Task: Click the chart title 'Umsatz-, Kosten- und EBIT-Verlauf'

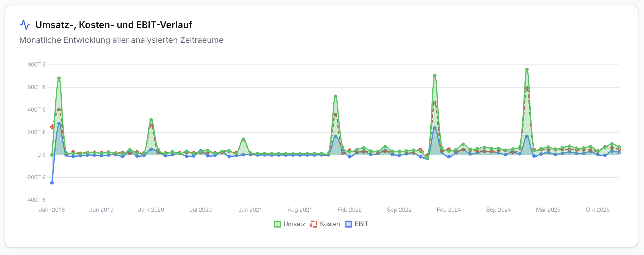Action: [114, 25]
